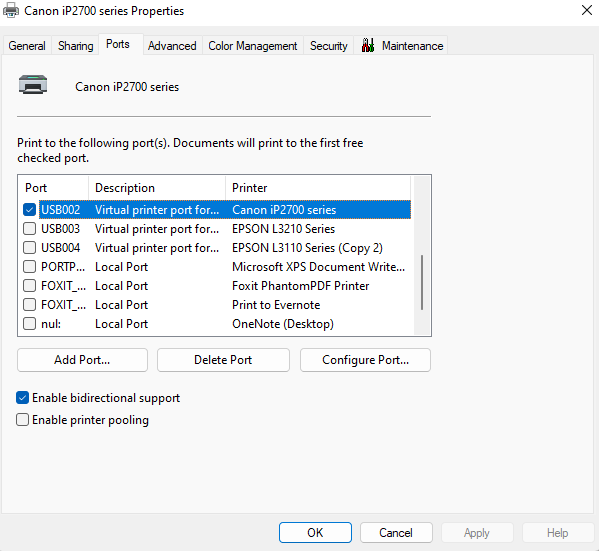The height and width of the screenshot is (551, 599).
Task: Uncheck the USB002 port checkbox
Action: 29,210
